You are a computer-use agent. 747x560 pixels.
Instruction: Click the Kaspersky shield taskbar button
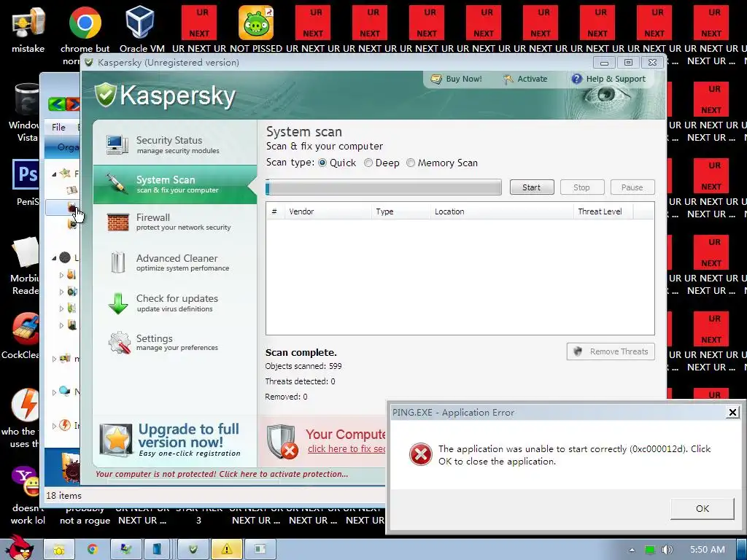(193, 549)
